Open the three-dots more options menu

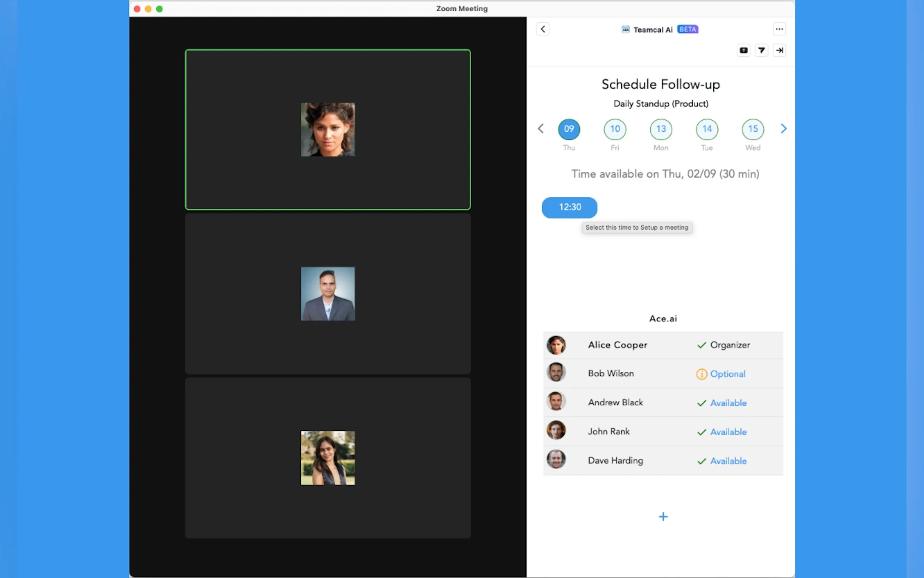coord(779,29)
